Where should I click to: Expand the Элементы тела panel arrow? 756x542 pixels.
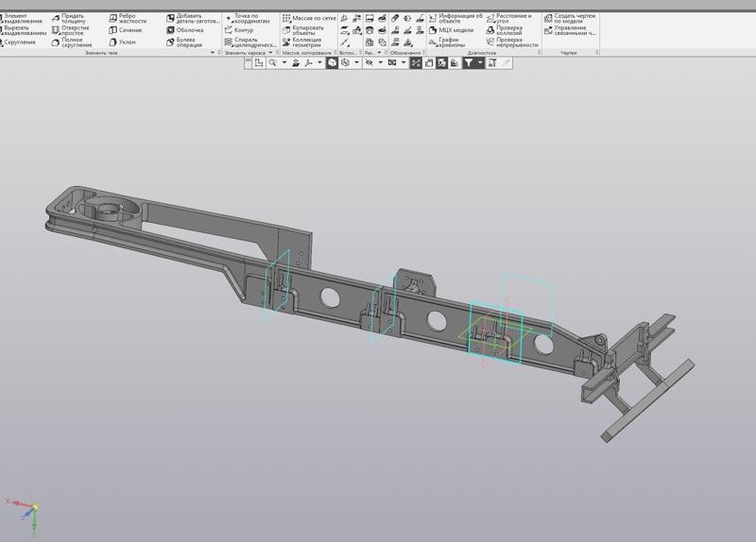pos(213,53)
